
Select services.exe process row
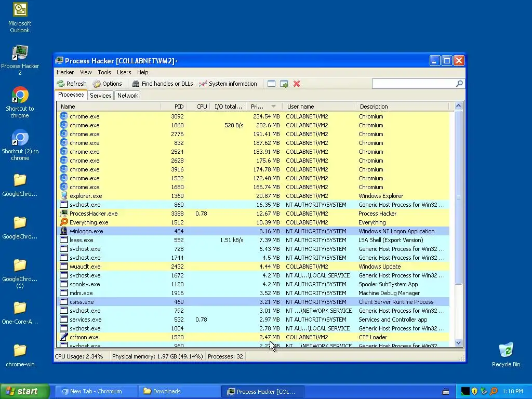253,320
